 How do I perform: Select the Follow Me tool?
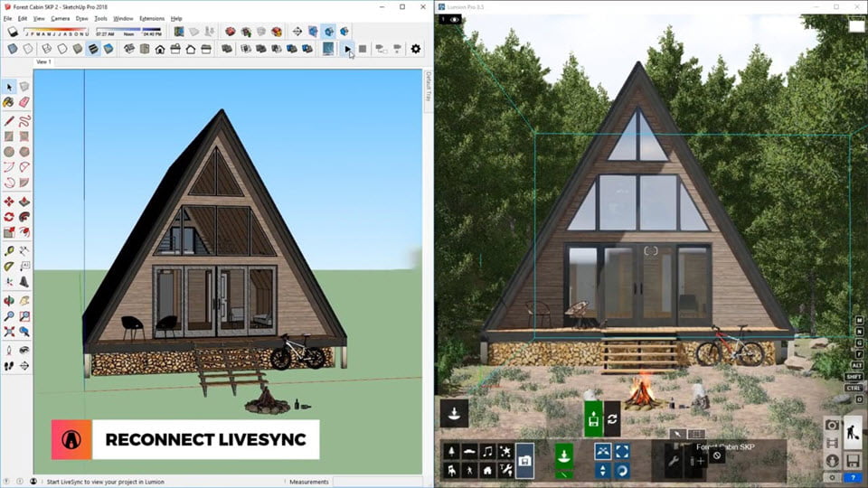point(24,217)
